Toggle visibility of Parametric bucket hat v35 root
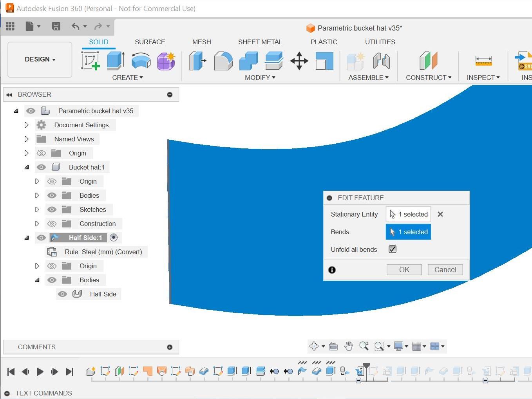 click(31, 111)
